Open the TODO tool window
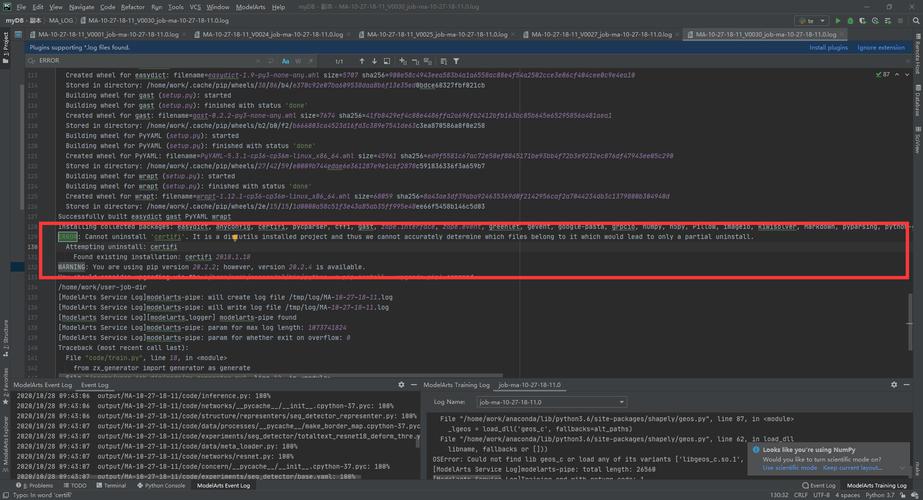Image resolution: width=923 pixels, height=500 pixels. [x=75, y=485]
